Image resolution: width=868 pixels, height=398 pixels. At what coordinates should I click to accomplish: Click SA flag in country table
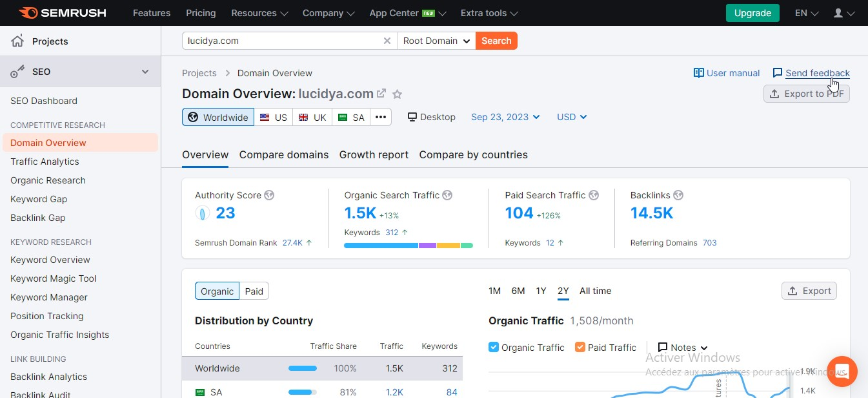coord(200,392)
